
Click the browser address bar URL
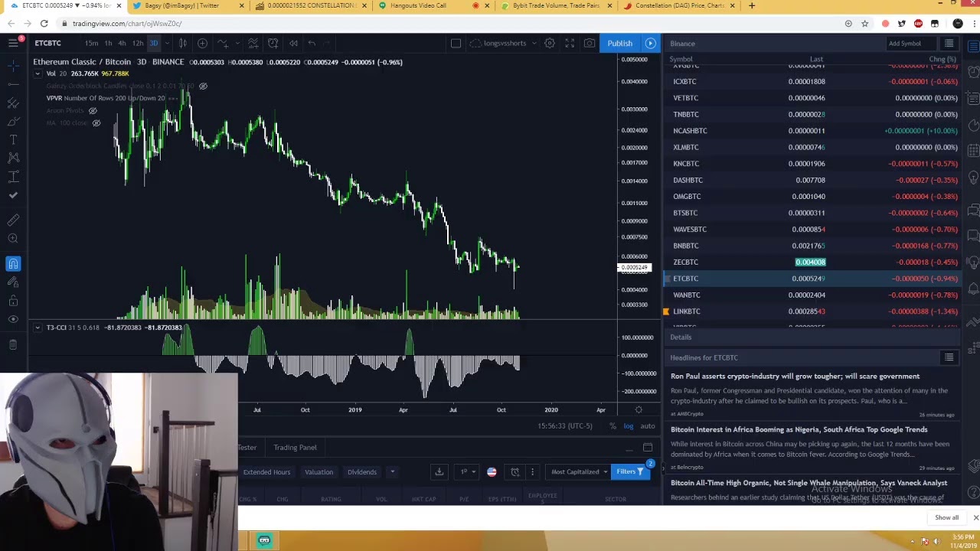click(127, 24)
